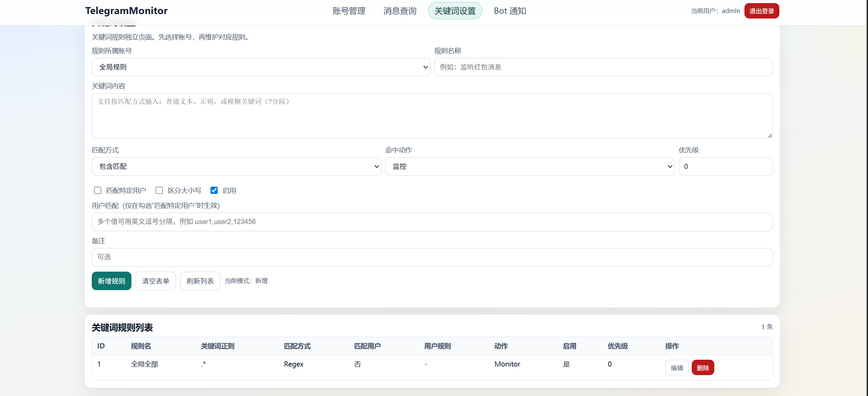868x396 pixels.
Task: Select the Monitor action cell
Action: (507, 364)
